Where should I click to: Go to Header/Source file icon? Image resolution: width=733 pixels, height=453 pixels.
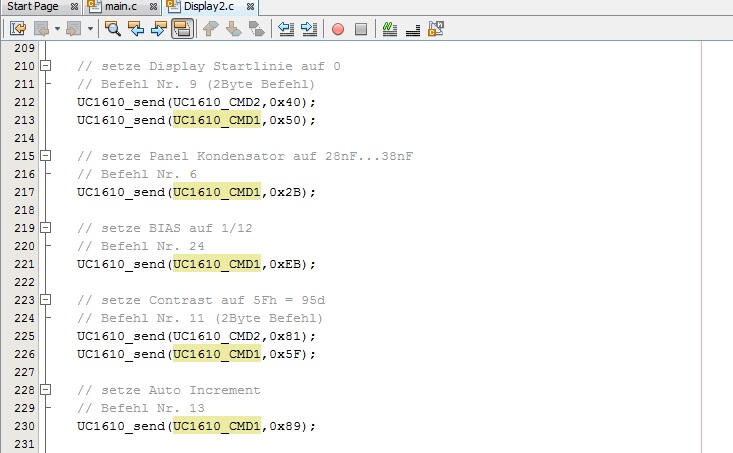pyautogui.click(x=436, y=29)
